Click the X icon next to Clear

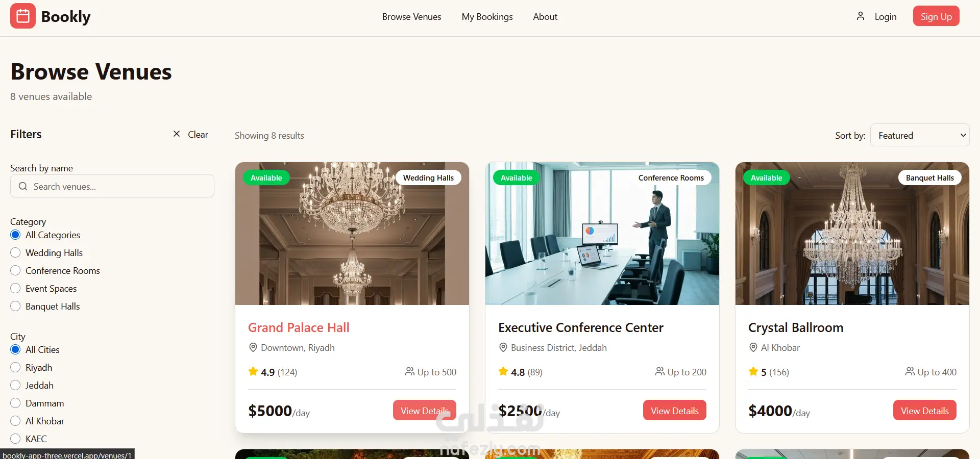click(x=177, y=134)
